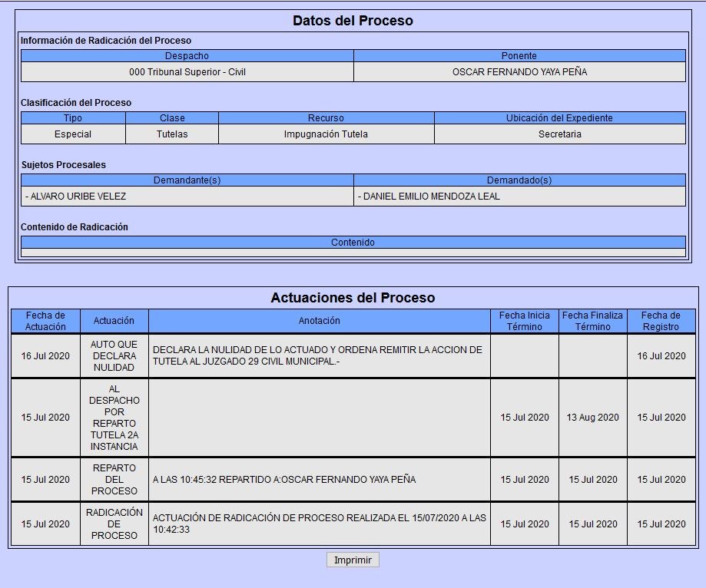Click the Secretaria location cell
706x588 pixels.
pos(559,134)
